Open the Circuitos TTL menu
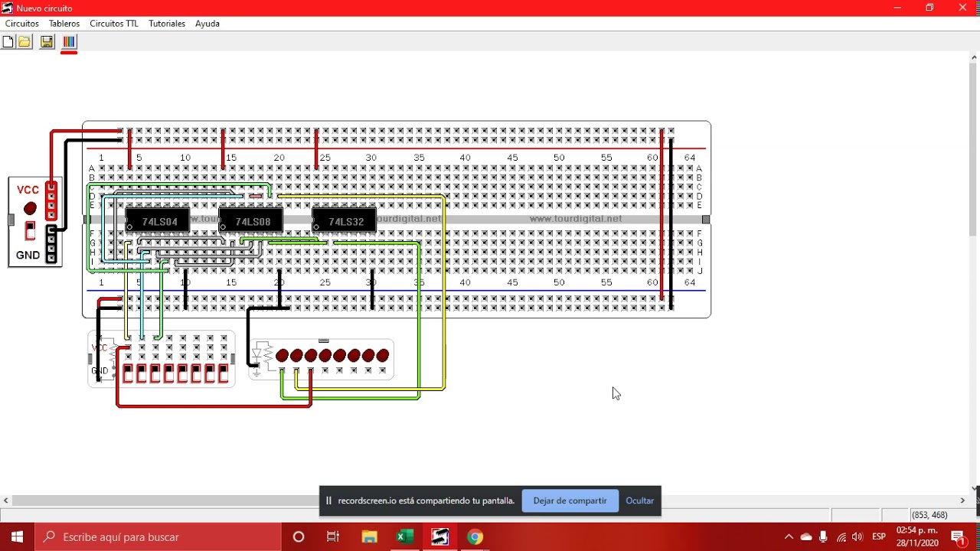This screenshot has height=551, width=980. pos(114,24)
